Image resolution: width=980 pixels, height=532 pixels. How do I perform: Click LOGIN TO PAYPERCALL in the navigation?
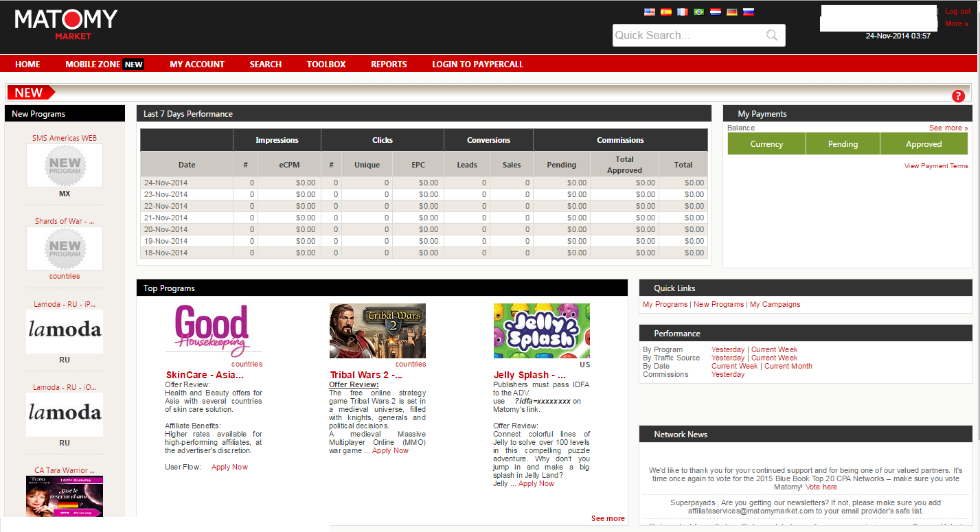pyautogui.click(x=477, y=64)
